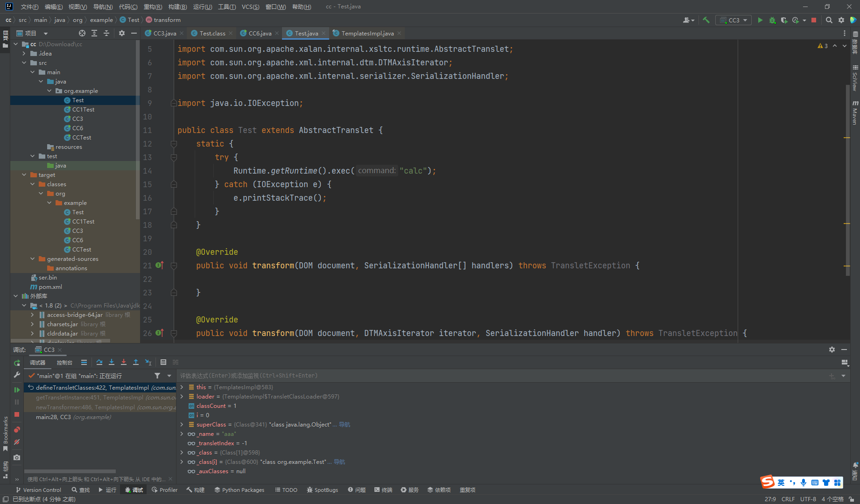Screen dimensions: 860x504
Task: Open Search Everywhere magnifier in top toolbar
Action: [829, 20]
